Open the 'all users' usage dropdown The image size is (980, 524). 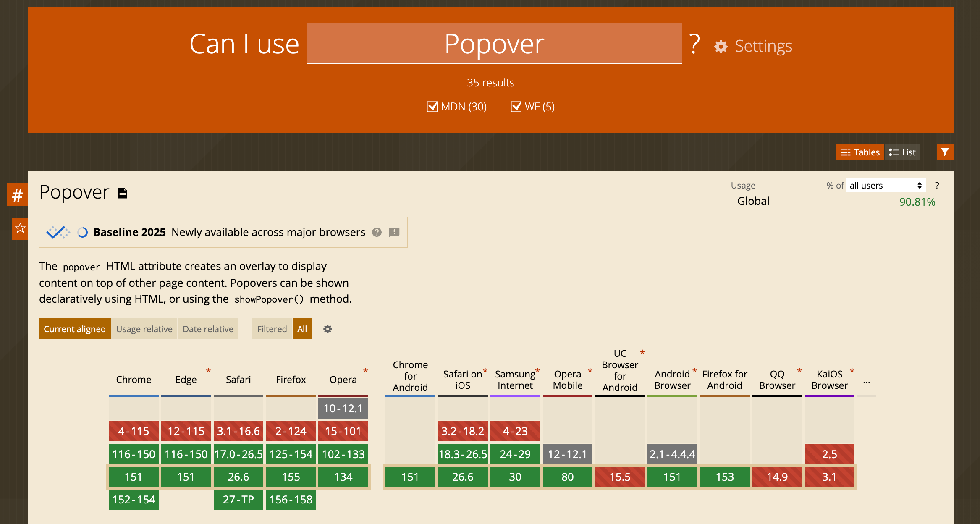[x=886, y=186]
